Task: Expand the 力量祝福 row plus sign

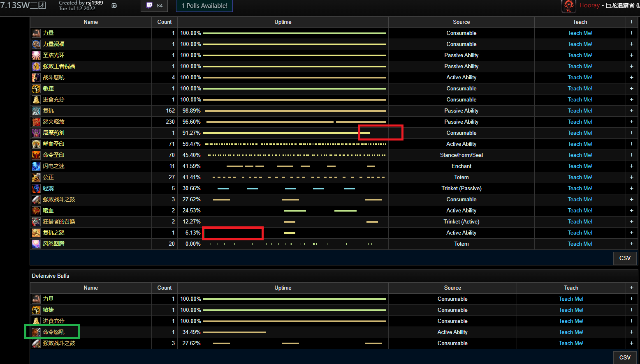Action: pyautogui.click(x=631, y=44)
